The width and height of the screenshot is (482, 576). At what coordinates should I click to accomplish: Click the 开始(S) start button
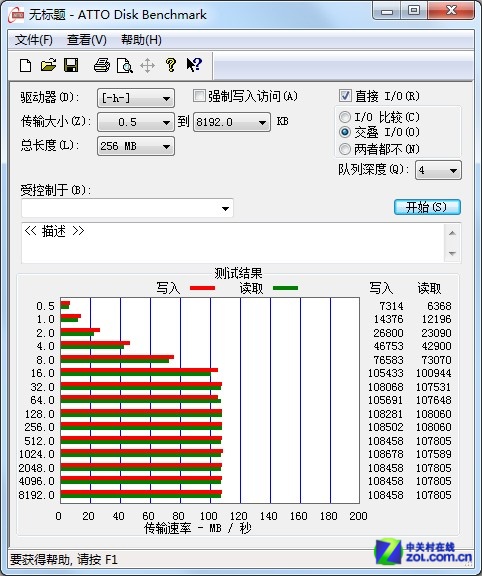[427, 207]
